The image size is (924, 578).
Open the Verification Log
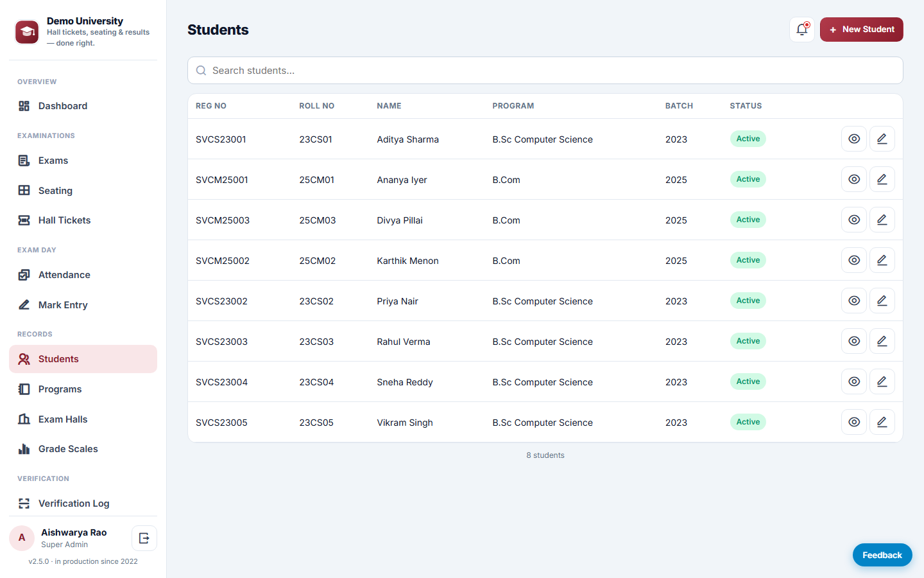click(x=83, y=504)
